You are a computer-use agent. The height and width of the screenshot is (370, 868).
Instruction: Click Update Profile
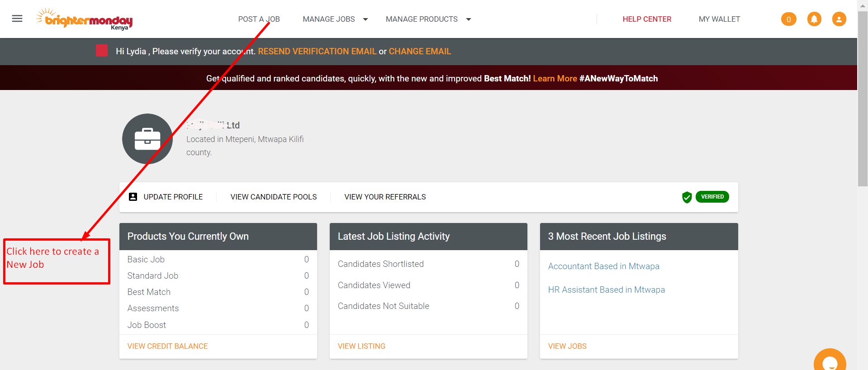click(x=173, y=197)
